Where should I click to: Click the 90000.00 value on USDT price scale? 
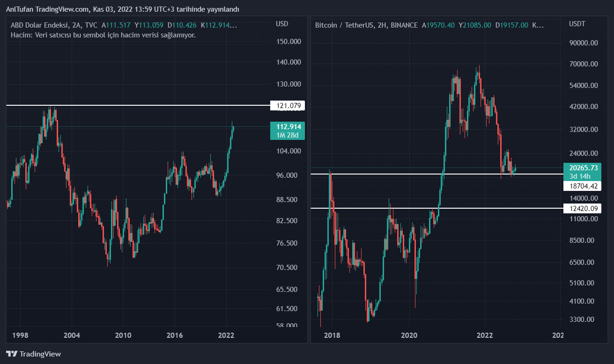coord(584,43)
